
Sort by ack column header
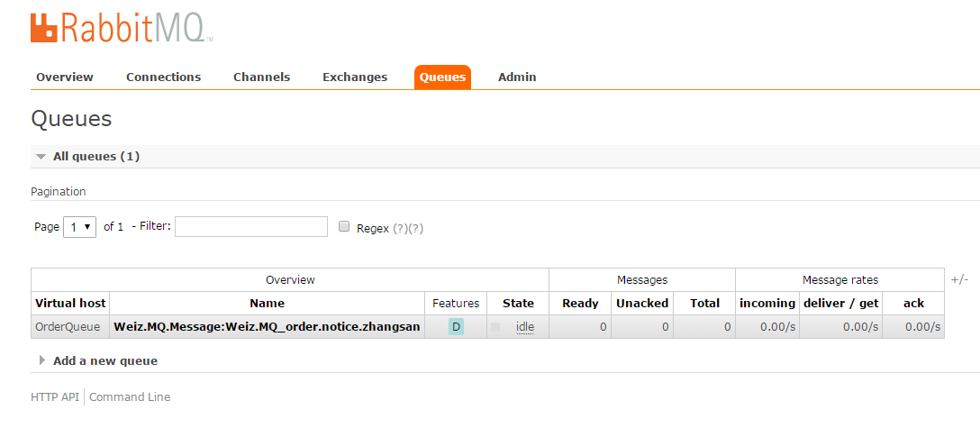click(913, 303)
